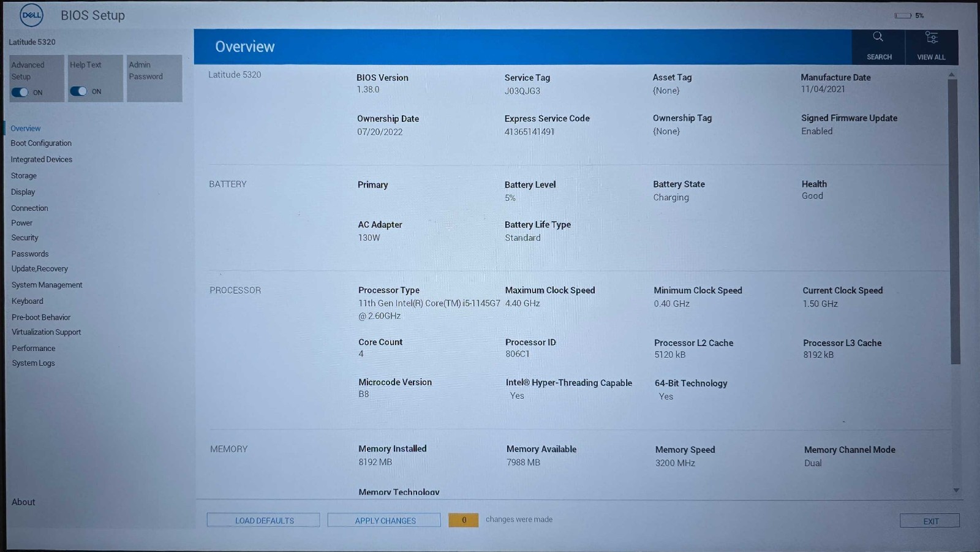The image size is (980, 552).
Task: Open Display settings
Action: [x=23, y=192]
